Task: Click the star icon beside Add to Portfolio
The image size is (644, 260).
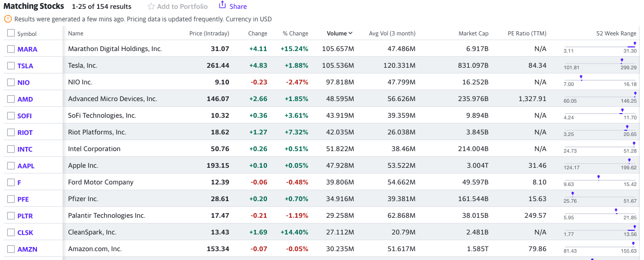Action: pyautogui.click(x=151, y=7)
